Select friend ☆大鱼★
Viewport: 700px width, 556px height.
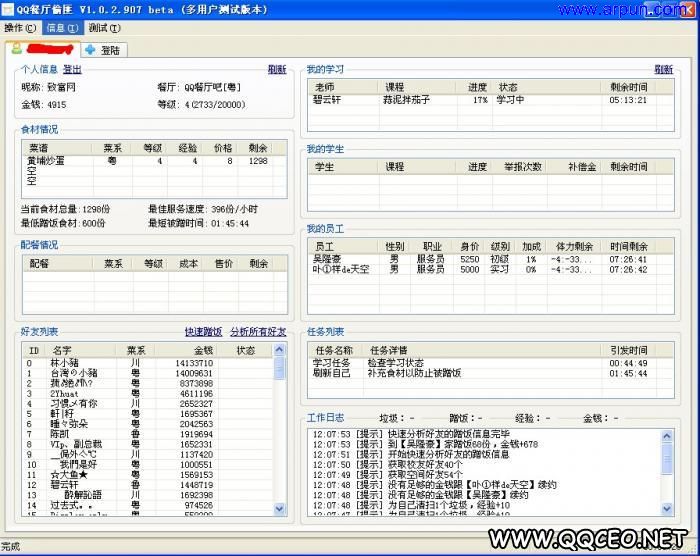147,475
